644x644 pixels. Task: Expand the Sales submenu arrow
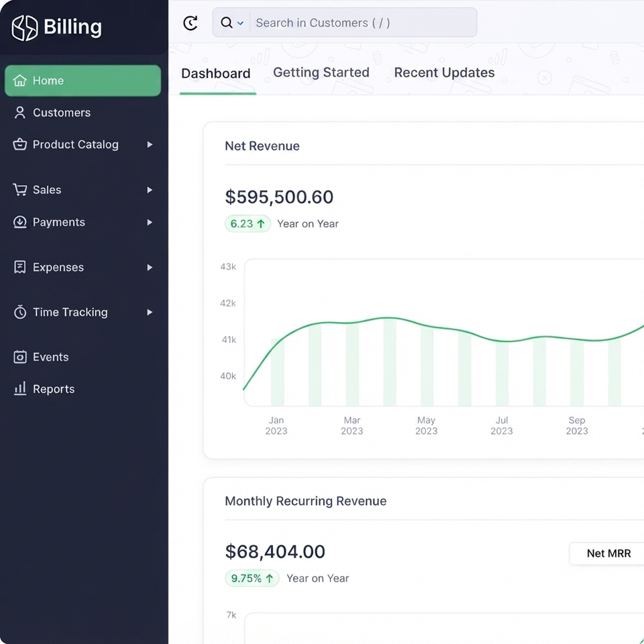pos(150,190)
